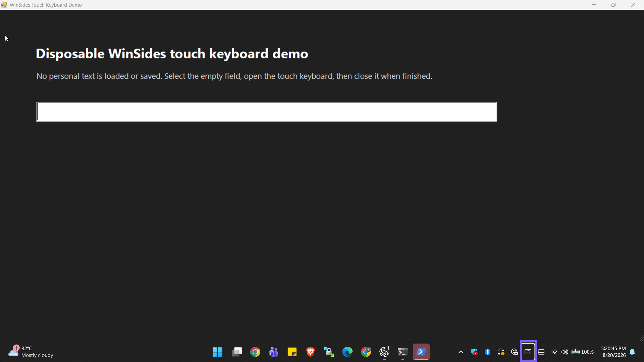Open Microsoft Edge from taskbar

coord(347,352)
